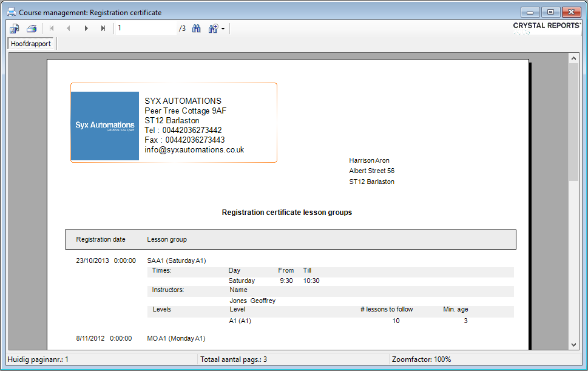Image resolution: width=588 pixels, height=371 pixels.
Task: Click the Syx Automations logo image
Action: tap(105, 126)
